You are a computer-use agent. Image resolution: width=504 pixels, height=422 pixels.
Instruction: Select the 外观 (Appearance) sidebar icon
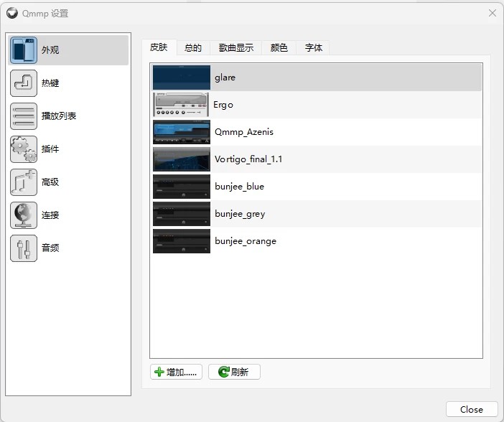[x=24, y=50]
